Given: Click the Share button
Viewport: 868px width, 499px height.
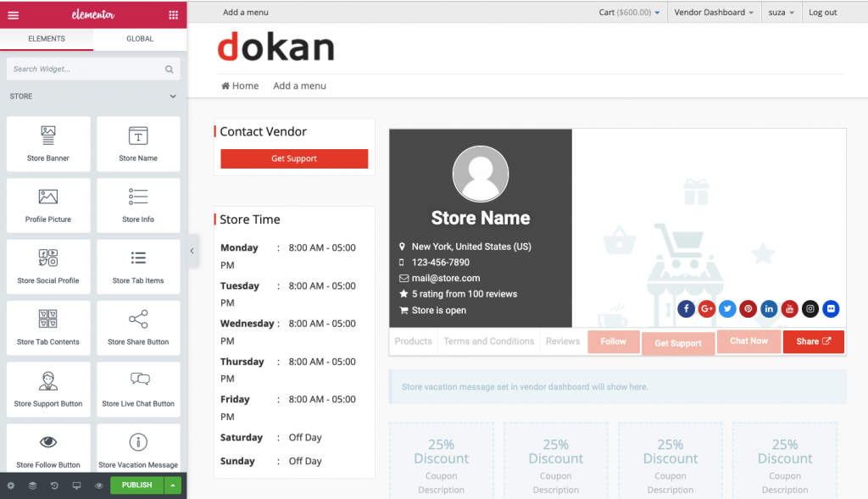Looking at the screenshot, I should [813, 341].
